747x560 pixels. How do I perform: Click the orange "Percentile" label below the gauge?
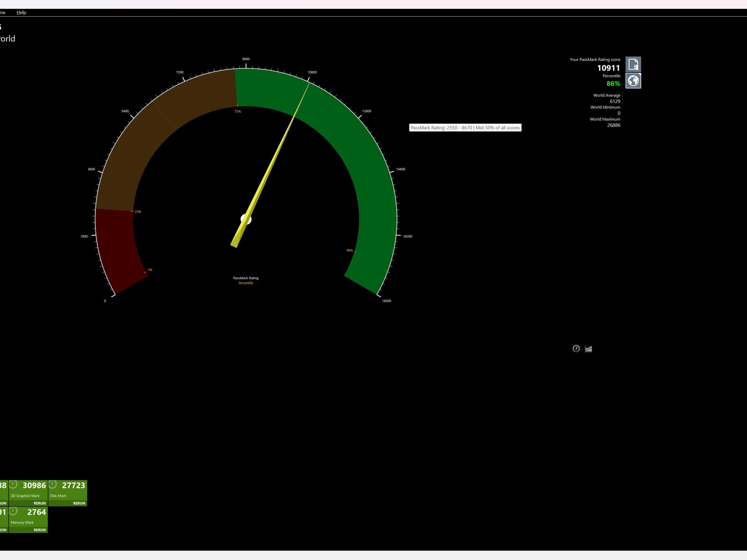pyautogui.click(x=246, y=283)
